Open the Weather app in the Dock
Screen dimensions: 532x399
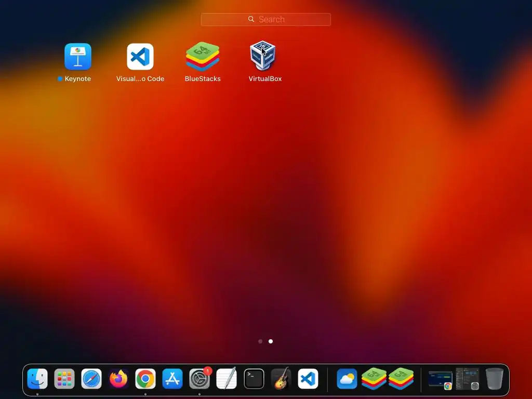point(347,379)
